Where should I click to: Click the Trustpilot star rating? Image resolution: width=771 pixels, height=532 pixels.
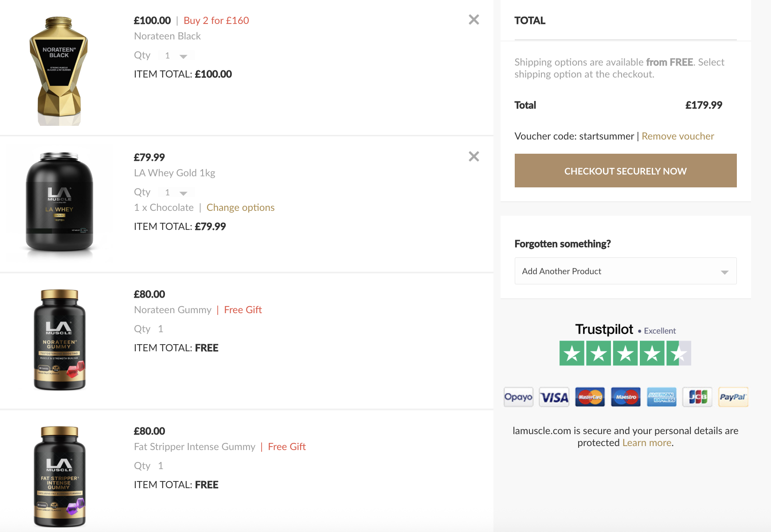(625, 353)
